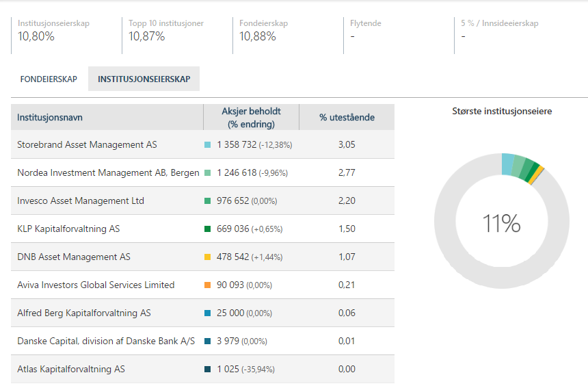
Task: Click the Aksjer beholdt (% endring) header
Action: 251,118
